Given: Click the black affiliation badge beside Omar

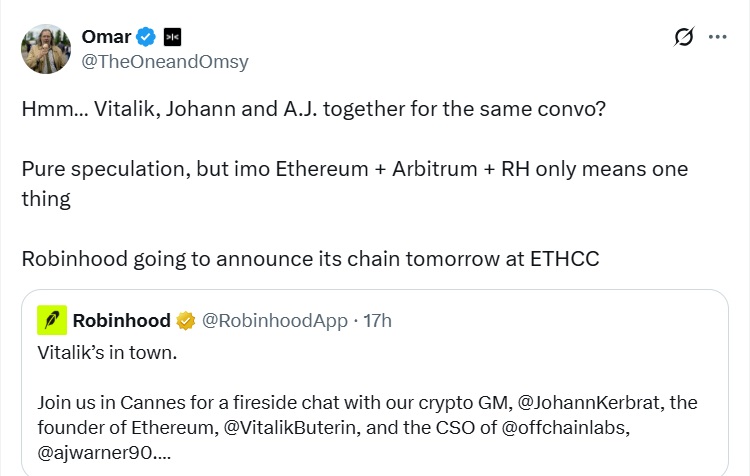Looking at the screenshot, I should (173, 37).
